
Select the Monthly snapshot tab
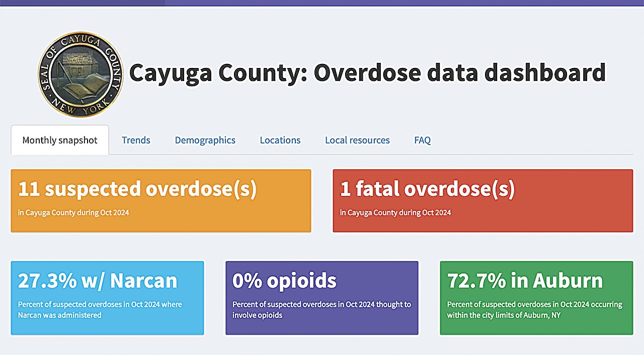(x=60, y=140)
